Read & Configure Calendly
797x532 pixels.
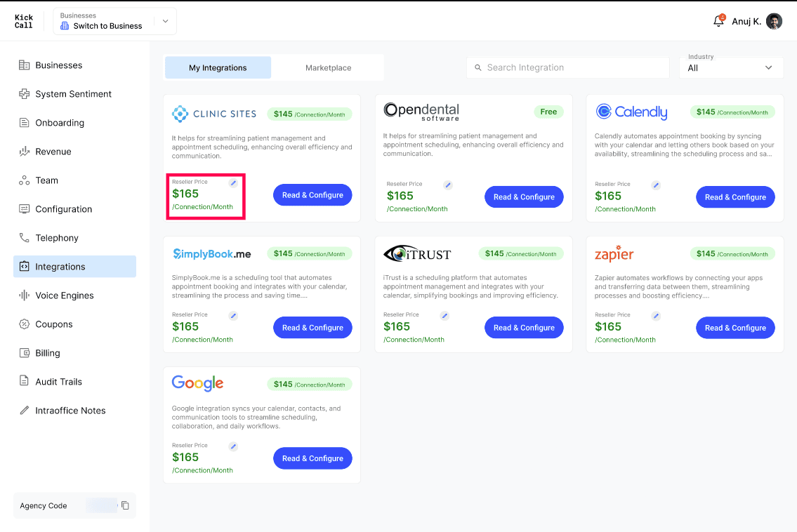pos(735,197)
